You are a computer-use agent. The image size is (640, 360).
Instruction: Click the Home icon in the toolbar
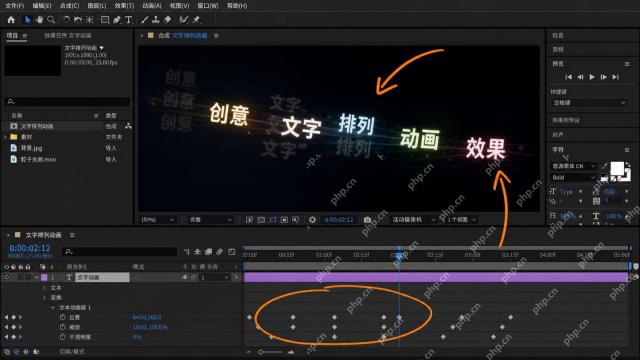[x=11, y=20]
